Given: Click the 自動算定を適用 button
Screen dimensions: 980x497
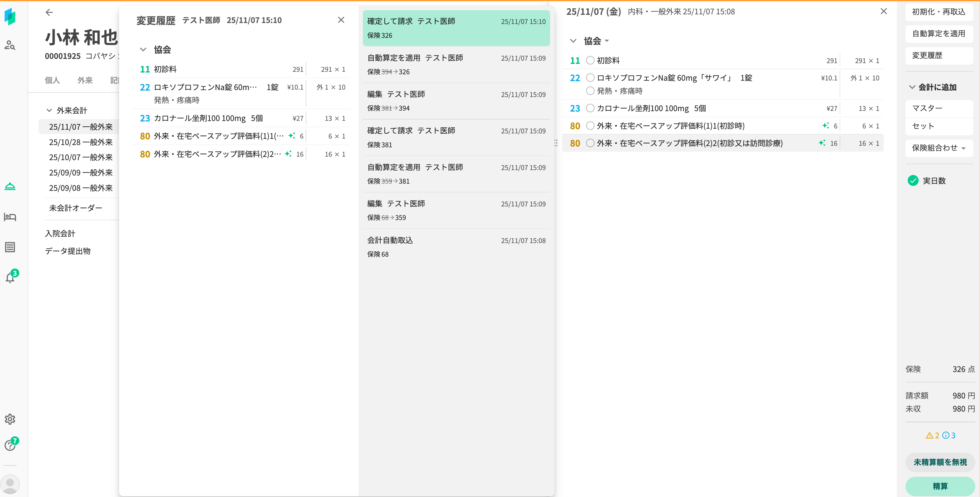Looking at the screenshot, I should [x=938, y=33].
